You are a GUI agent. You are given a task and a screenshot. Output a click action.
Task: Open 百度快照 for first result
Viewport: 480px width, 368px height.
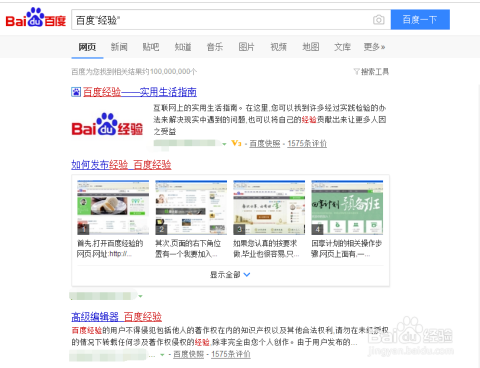click(x=265, y=144)
